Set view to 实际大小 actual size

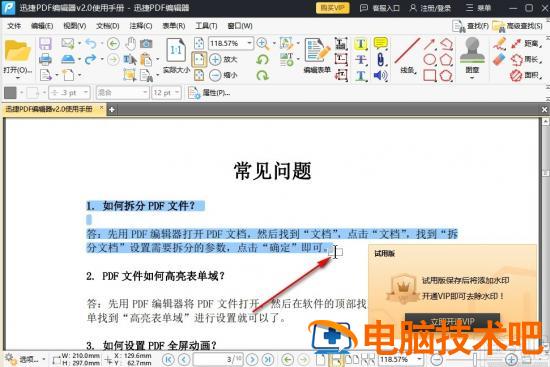click(x=176, y=55)
